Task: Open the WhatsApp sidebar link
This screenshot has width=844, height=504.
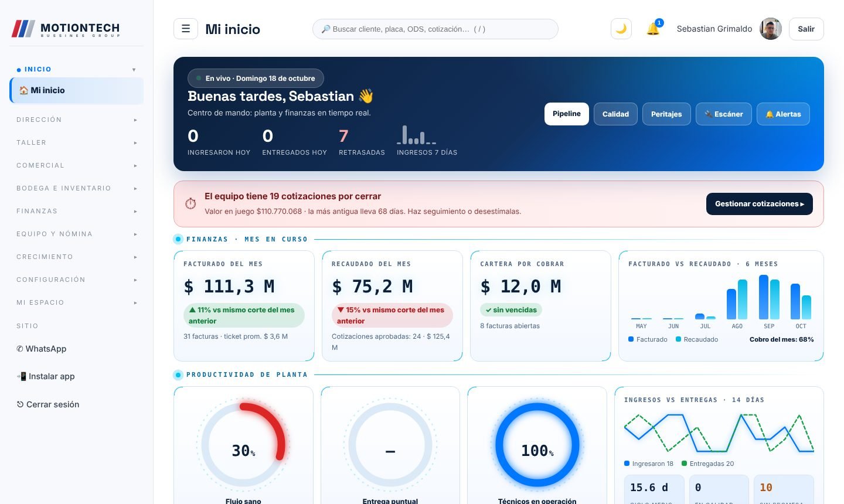Action: (x=77, y=349)
